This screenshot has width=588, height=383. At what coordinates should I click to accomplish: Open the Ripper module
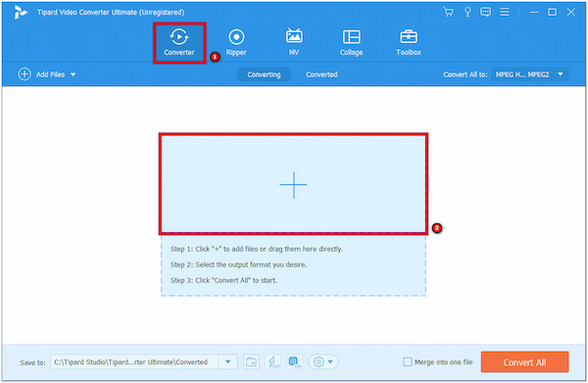pos(236,42)
